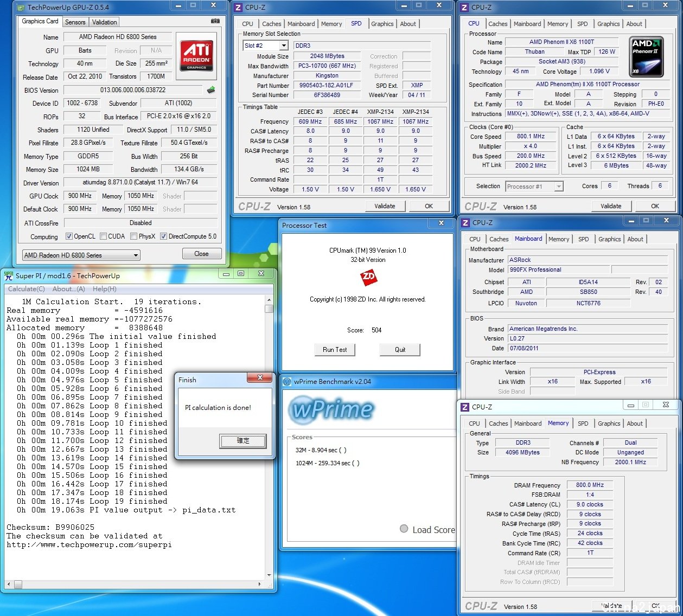Screen dimensions: 683x616
Task: Click the Part Number field 9905403-182.A01LF
Action: click(x=327, y=85)
